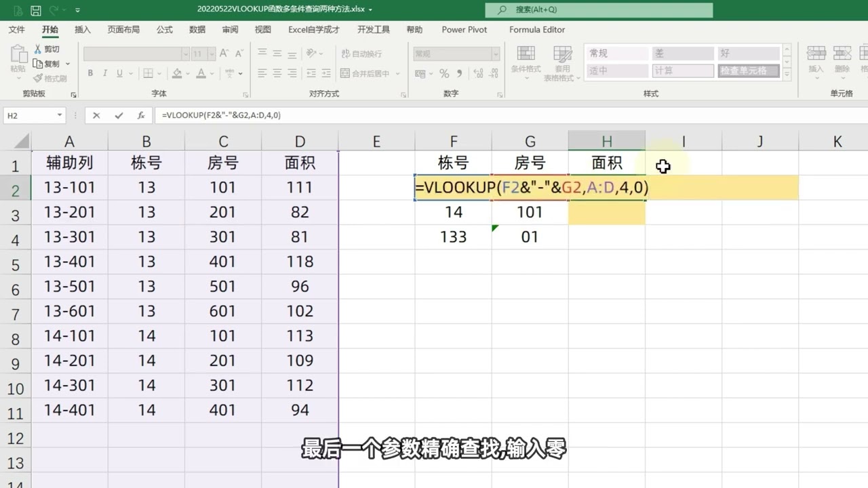The width and height of the screenshot is (868, 488).
Task: Apply the 差 (Bad) cell style
Action: pyautogui.click(x=683, y=54)
